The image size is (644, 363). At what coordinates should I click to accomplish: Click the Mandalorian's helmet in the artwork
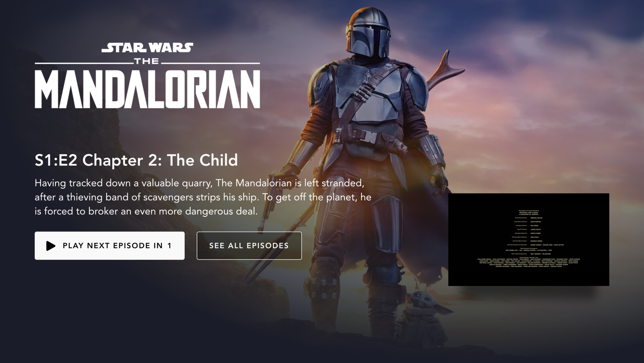click(x=369, y=32)
